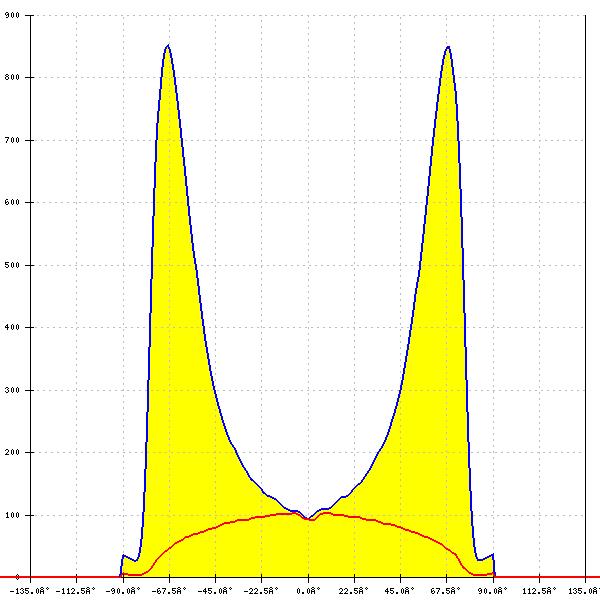Select the 45.0° x-axis label
600x600 pixels.
pos(401,590)
